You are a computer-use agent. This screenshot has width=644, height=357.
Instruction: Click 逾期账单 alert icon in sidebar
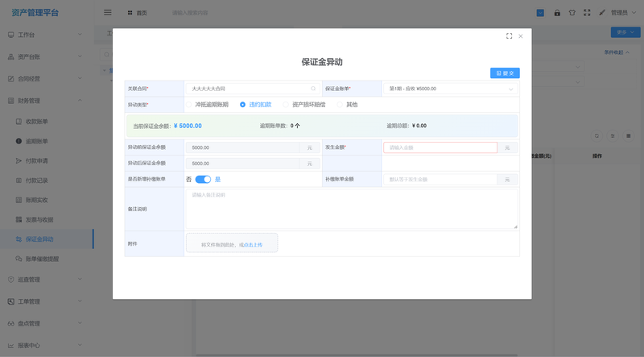[x=19, y=141]
